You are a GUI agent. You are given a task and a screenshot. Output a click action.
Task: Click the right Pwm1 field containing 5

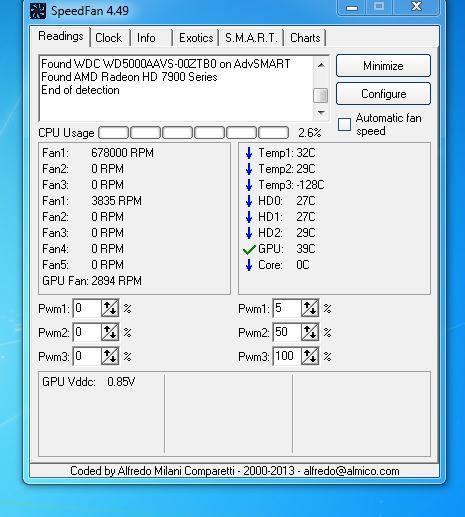coord(287,308)
